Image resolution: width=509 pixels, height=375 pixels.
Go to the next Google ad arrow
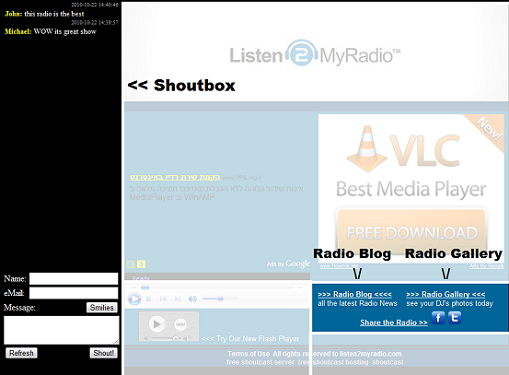141,264
